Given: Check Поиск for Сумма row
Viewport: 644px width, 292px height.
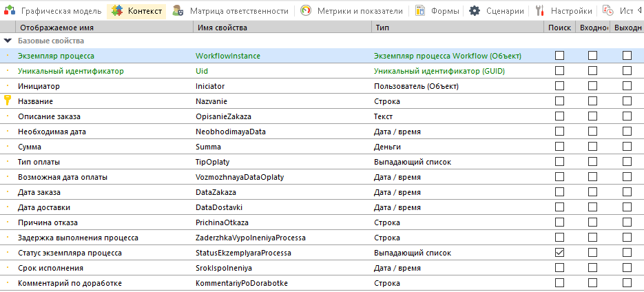Looking at the screenshot, I should coord(559,147).
